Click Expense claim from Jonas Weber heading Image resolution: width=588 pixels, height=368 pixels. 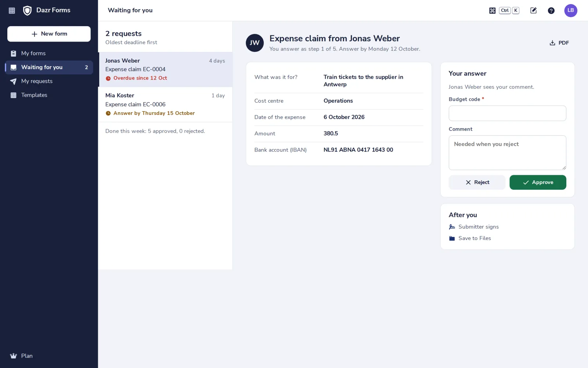click(334, 39)
